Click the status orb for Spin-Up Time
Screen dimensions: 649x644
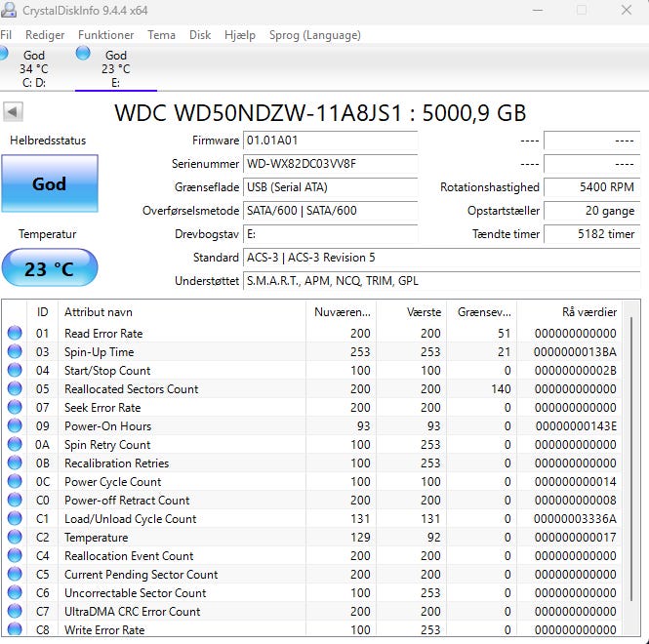15,352
